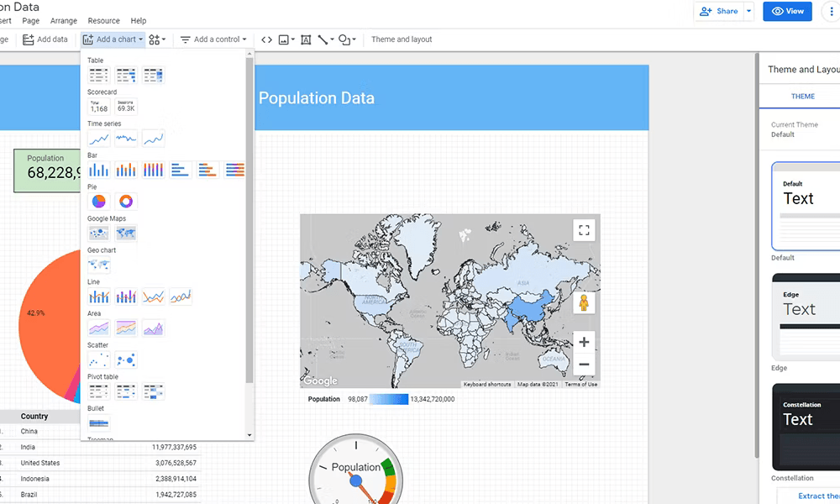Select the Constellation theme thumbnail

coord(806,427)
